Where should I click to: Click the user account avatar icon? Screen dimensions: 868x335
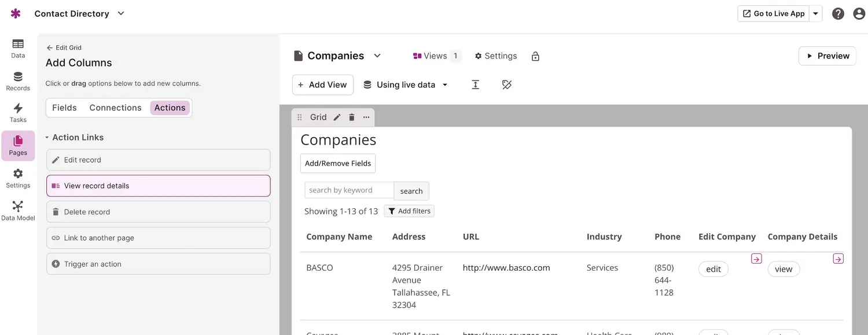pos(859,14)
